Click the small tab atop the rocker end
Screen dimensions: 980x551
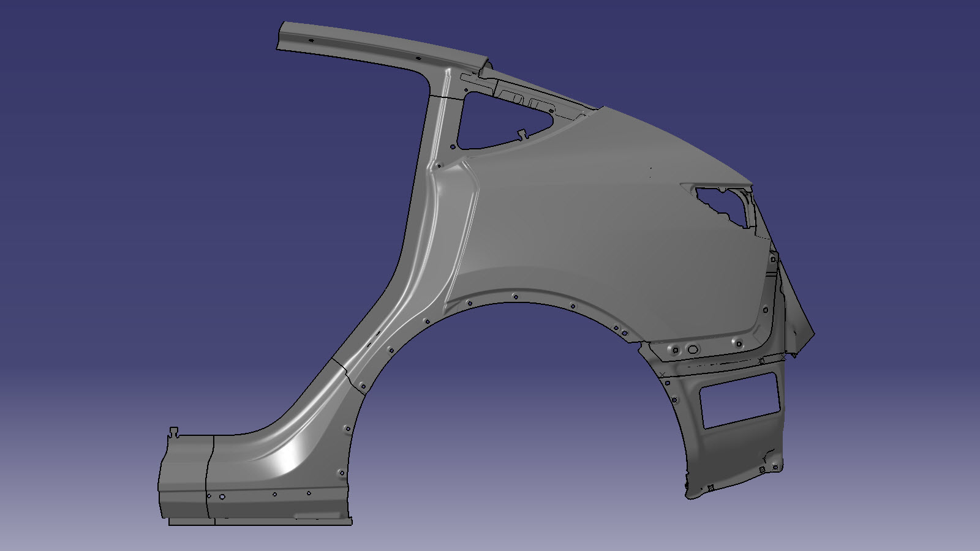point(175,432)
